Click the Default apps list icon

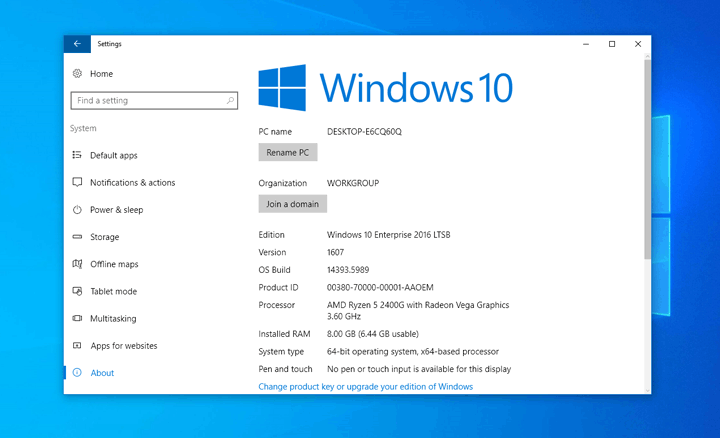tap(77, 155)
